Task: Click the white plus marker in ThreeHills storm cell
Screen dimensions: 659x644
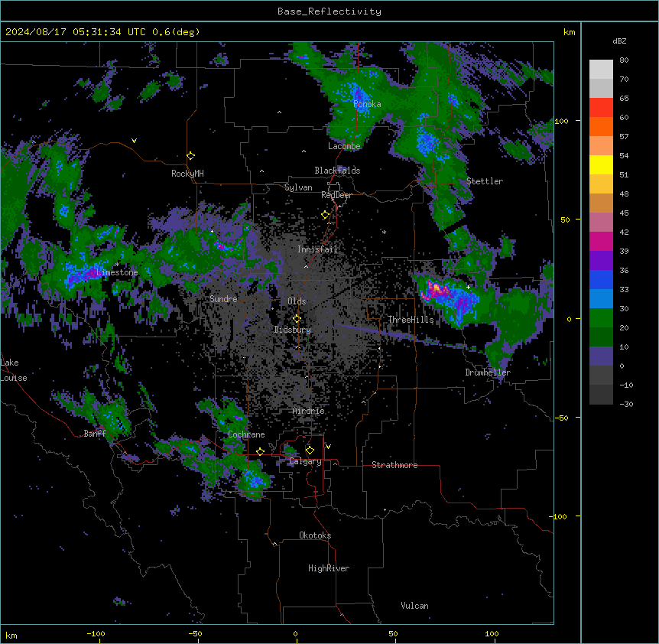Action: tap(468, 287)
